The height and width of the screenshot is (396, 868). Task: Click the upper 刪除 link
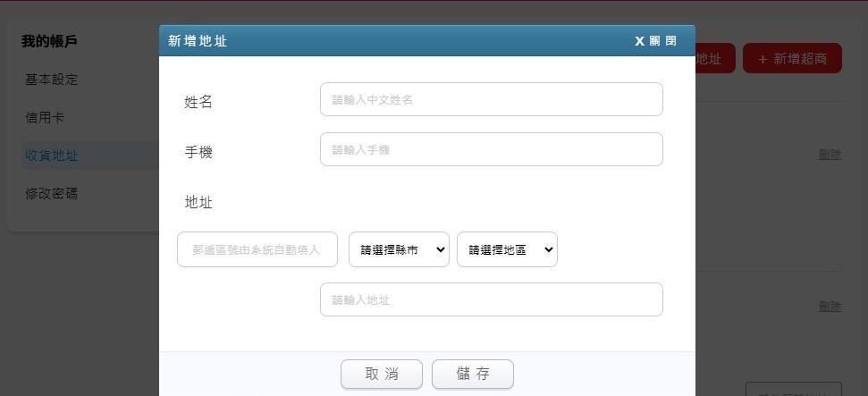830,155
